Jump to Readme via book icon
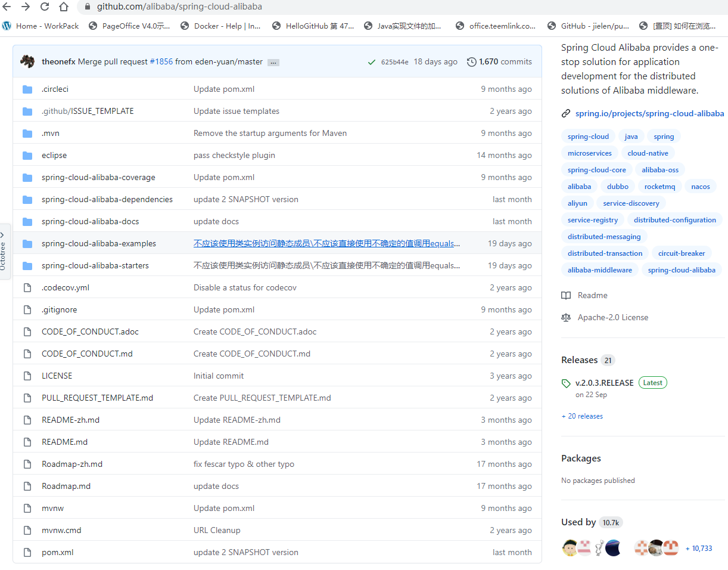The height and width of the screenshot is (570, 728). coord(566,295)
